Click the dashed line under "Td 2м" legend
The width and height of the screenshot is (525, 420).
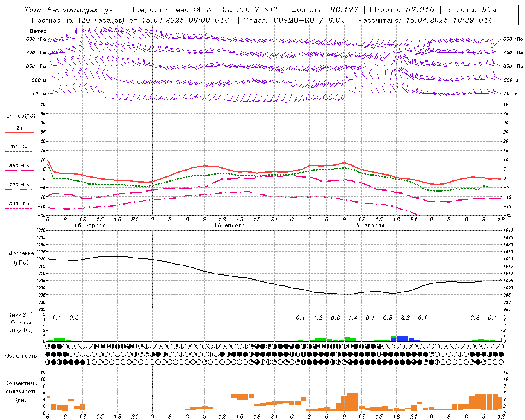coord(18,152)
